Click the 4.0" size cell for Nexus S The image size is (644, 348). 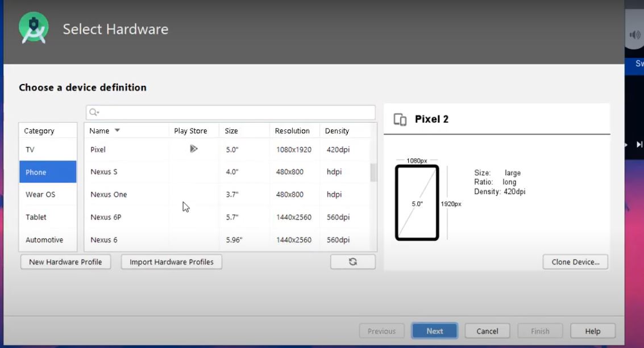point(232,172)
